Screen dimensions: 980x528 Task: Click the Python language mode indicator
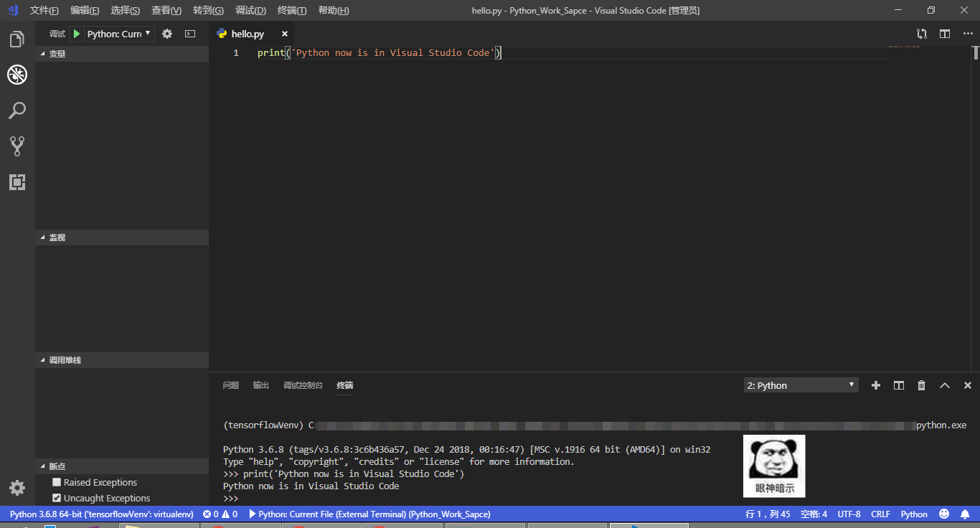(x=914, y=514)
